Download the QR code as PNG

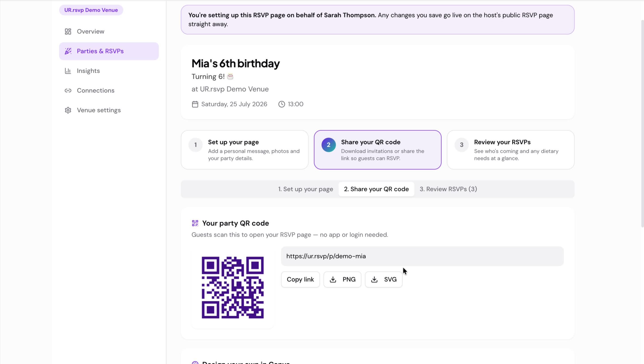[x=342, y=279]
